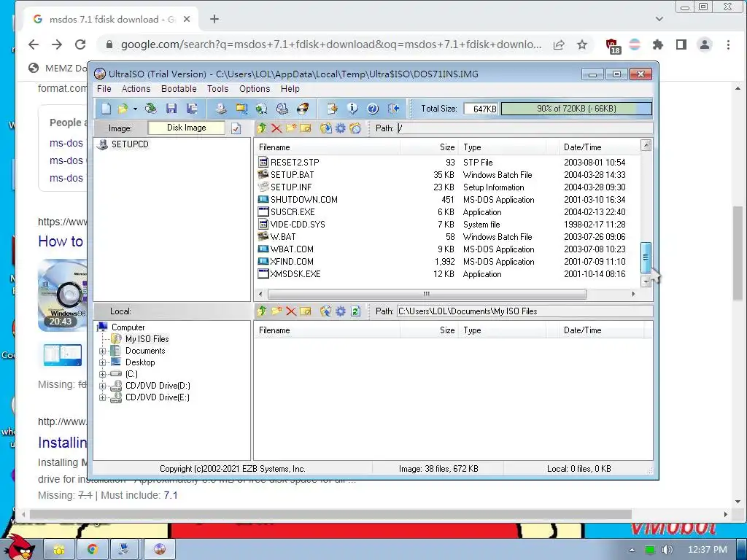
Task: Open the Actions menu
Action: click(x=136, y=89)
